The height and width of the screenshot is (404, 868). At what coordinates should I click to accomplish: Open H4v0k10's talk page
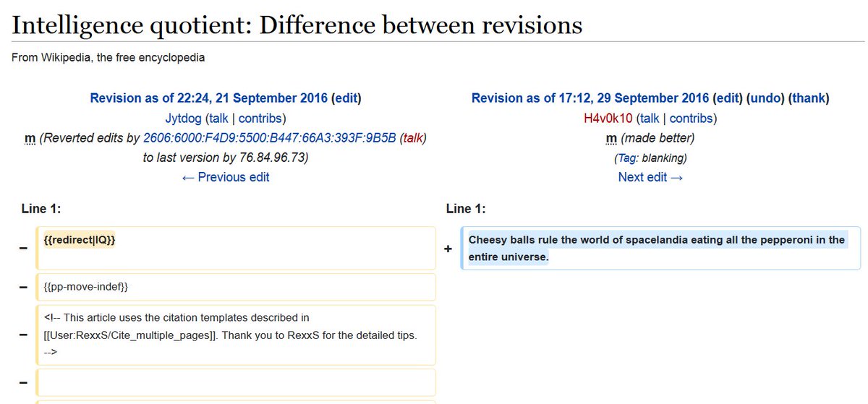point(650,119)
